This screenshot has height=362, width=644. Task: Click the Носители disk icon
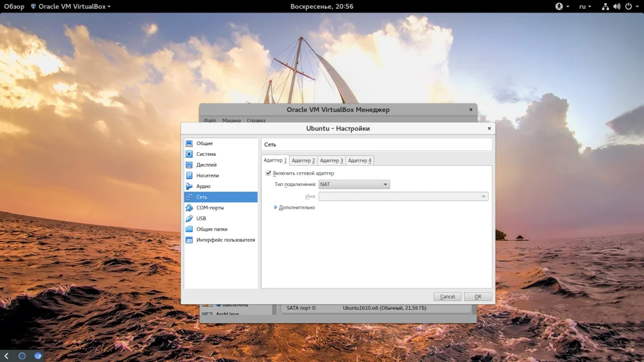point(189,175)
